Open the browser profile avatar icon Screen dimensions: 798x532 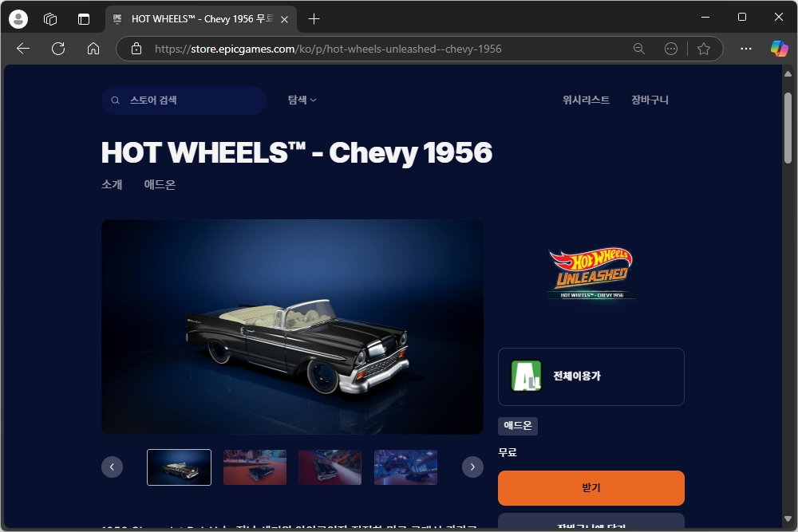coord(18,19)
